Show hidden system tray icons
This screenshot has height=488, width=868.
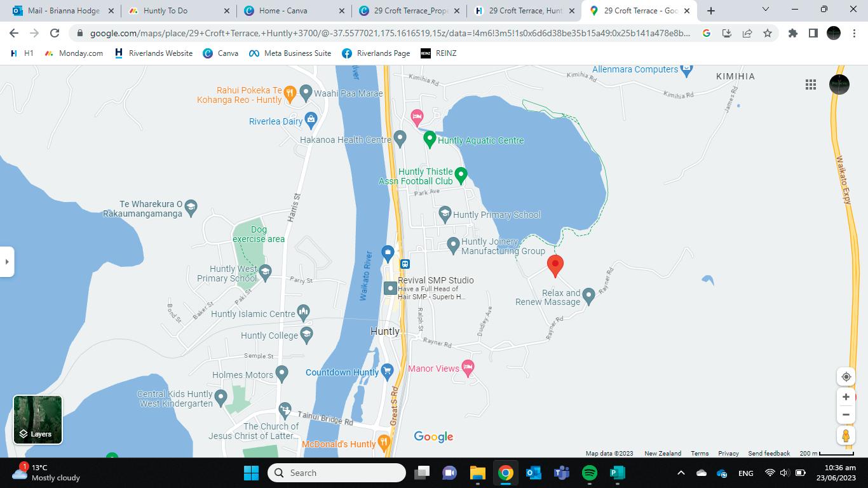pos(681,473)
